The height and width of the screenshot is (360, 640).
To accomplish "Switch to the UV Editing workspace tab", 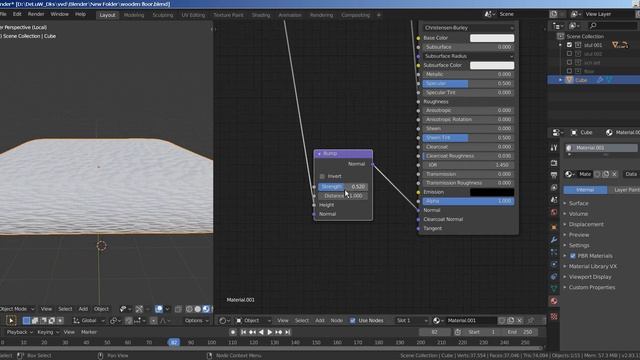I will click(x=193, y=15).
